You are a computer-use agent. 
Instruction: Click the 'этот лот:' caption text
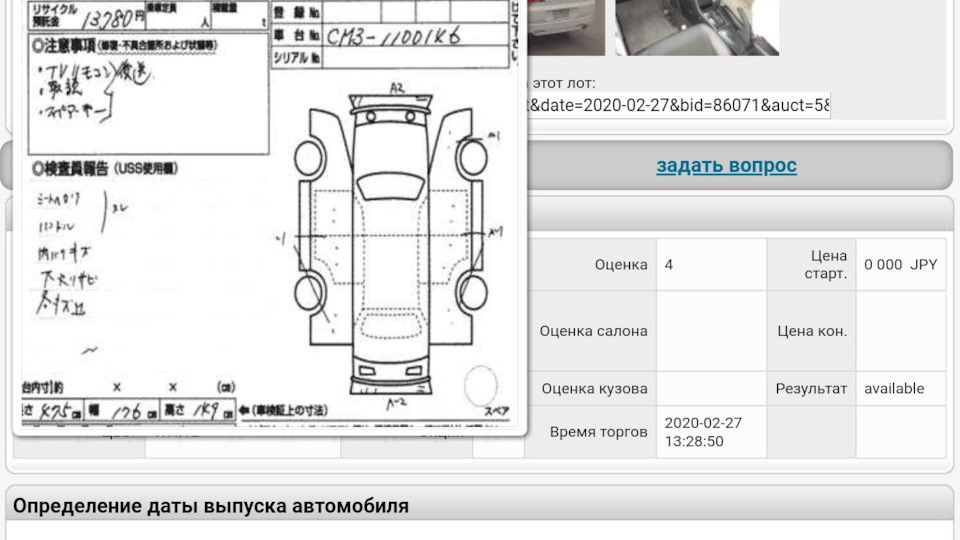coord(563,83)
